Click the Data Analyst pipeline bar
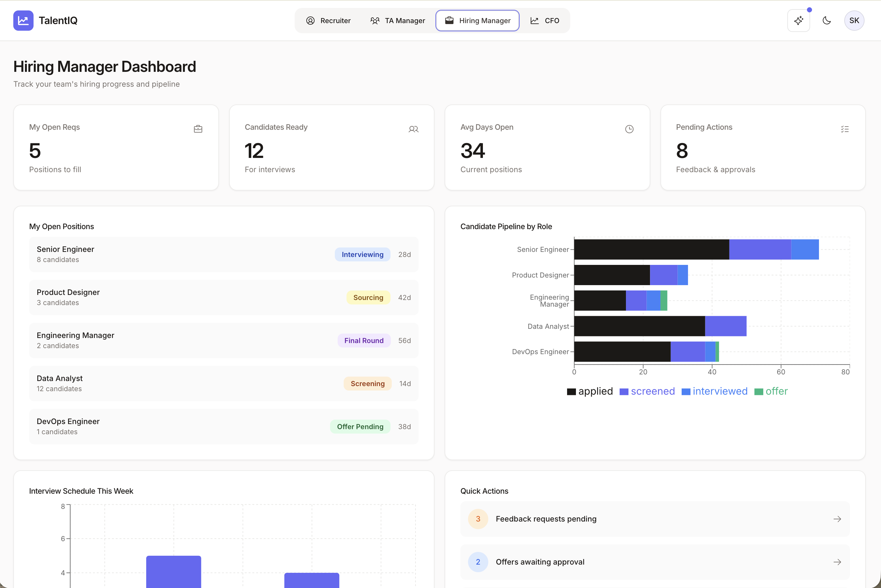The width and height of the screenshot is (881, 588). point(660,326)
